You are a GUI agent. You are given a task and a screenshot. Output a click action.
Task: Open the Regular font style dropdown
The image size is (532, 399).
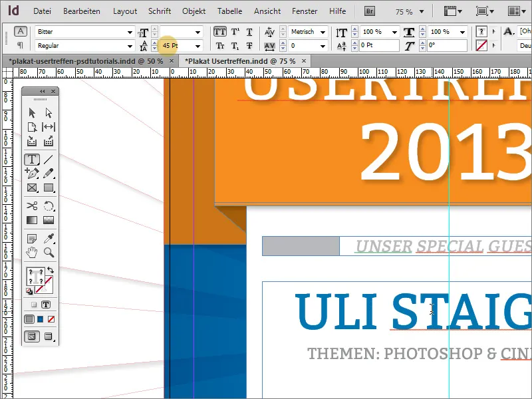[x=130, y=45]
